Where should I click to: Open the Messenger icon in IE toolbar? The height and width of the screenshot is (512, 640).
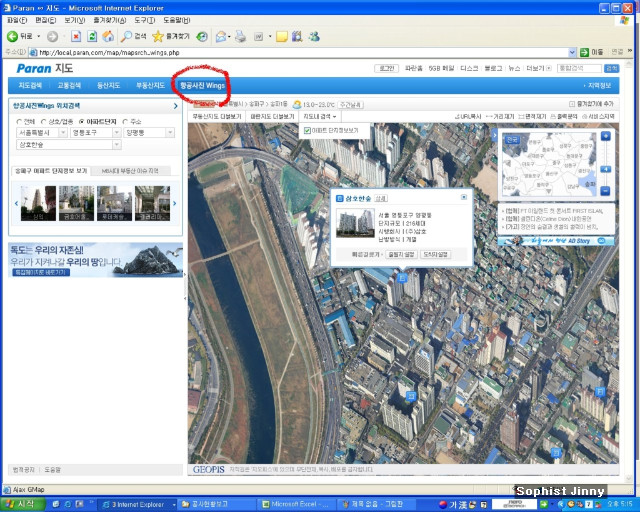coord(314,37)
